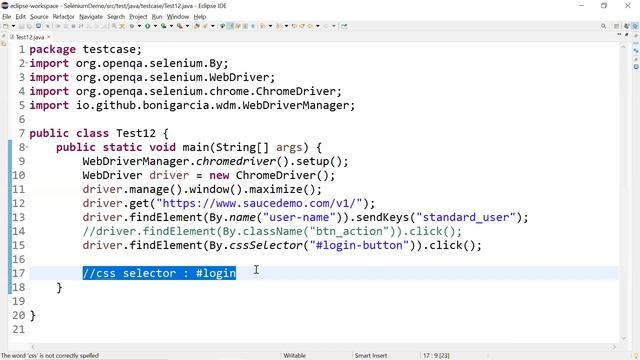Open the Source menu
Viewport: 640px width, 360px height.
(39, 17)
